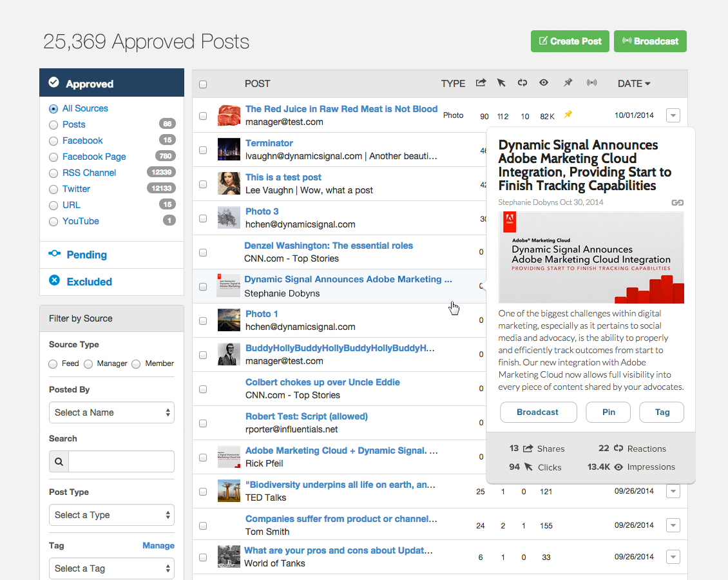The height and width of the screenshot is (580, 728).
Task: Click the reactions retweet column icon
Action: (522, 83)
